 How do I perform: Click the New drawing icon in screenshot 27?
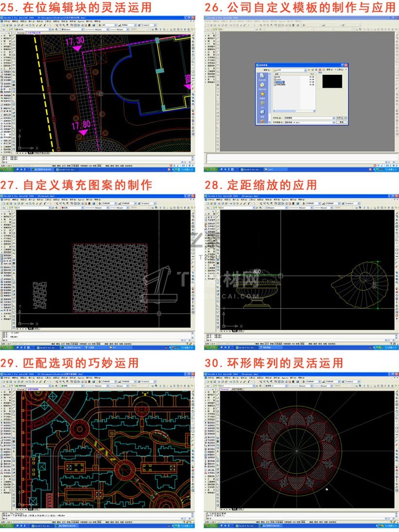point(3,203)
